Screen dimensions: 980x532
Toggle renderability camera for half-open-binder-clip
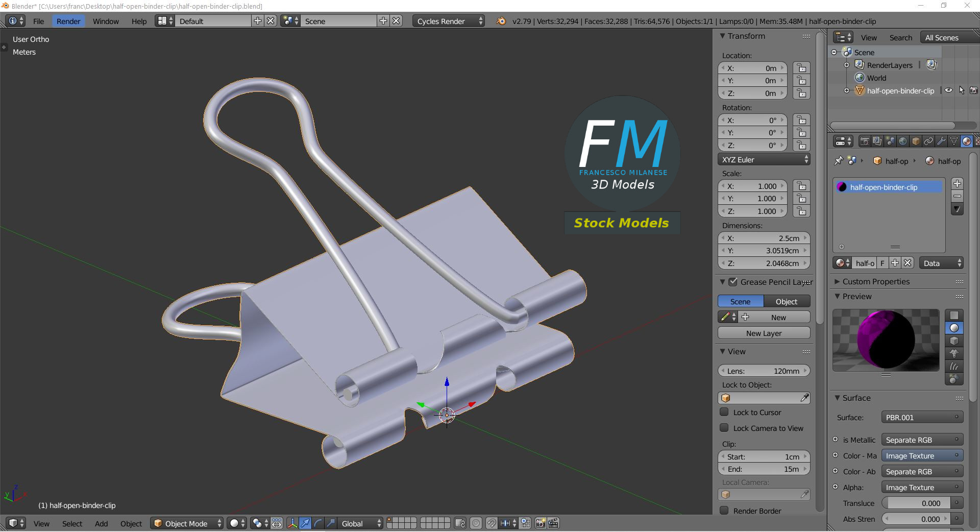point(974,90)
